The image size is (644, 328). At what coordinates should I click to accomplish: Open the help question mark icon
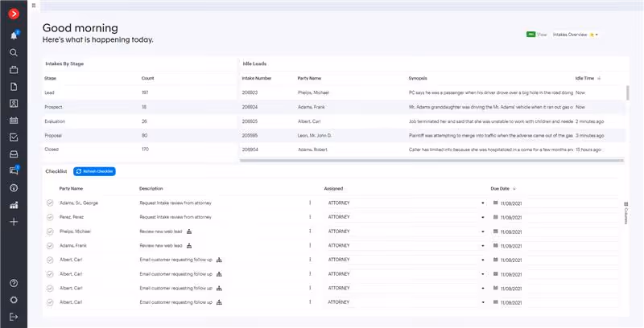coord(14,283)
